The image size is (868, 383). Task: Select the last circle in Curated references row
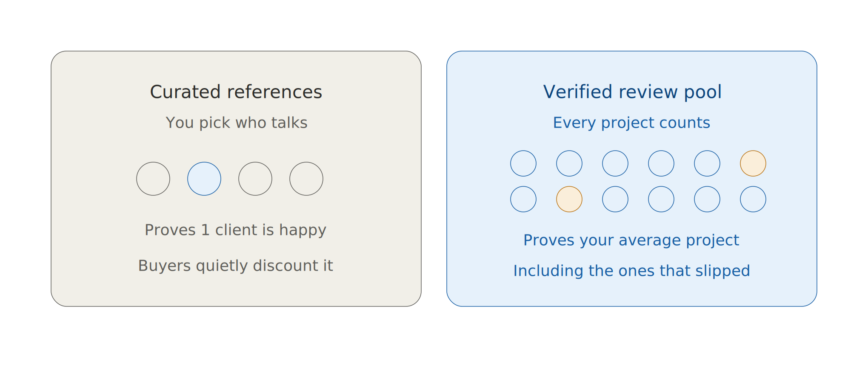pos(306,179)
